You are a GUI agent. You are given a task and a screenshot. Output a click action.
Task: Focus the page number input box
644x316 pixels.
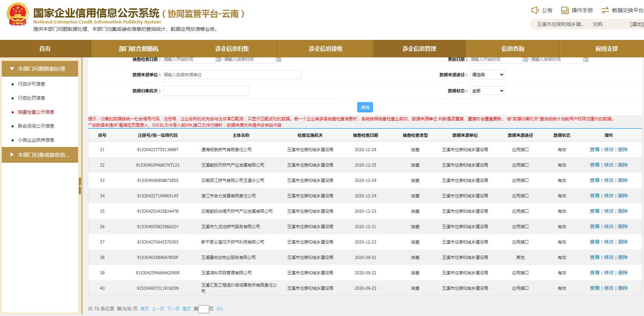(x=204, y=309)
